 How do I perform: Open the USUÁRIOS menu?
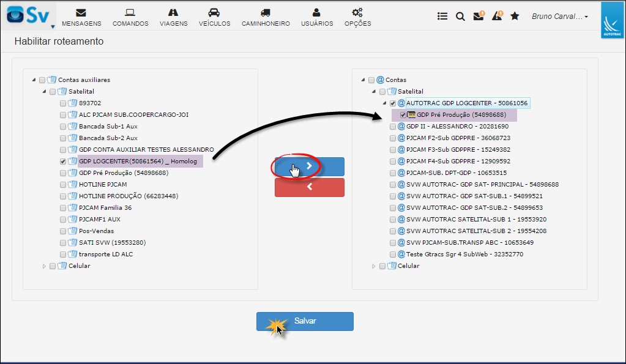click(x=317, y=18)
